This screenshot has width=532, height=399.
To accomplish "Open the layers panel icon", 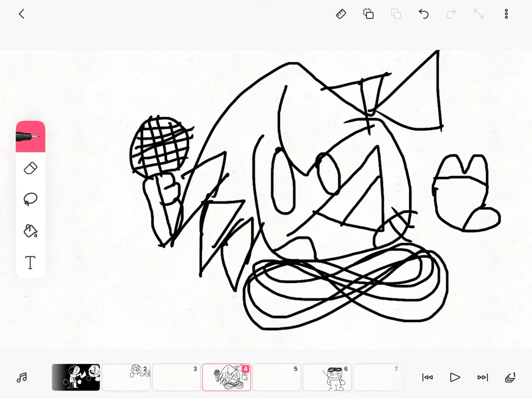I will click(x=510, y=377).
